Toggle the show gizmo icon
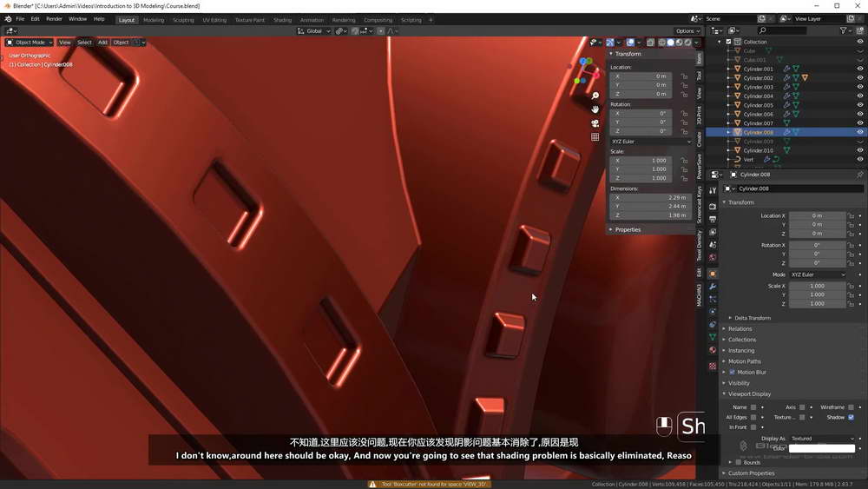 tap(610, 42)
